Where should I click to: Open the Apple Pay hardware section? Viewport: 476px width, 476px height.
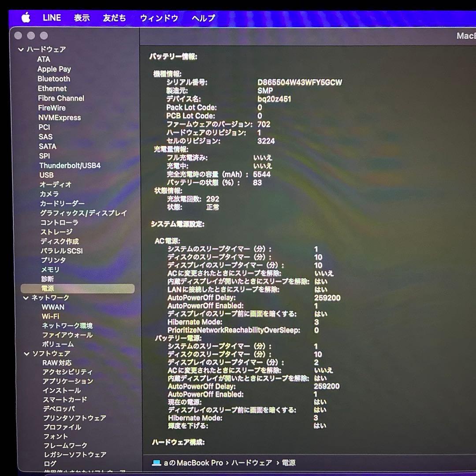[54, 69]
